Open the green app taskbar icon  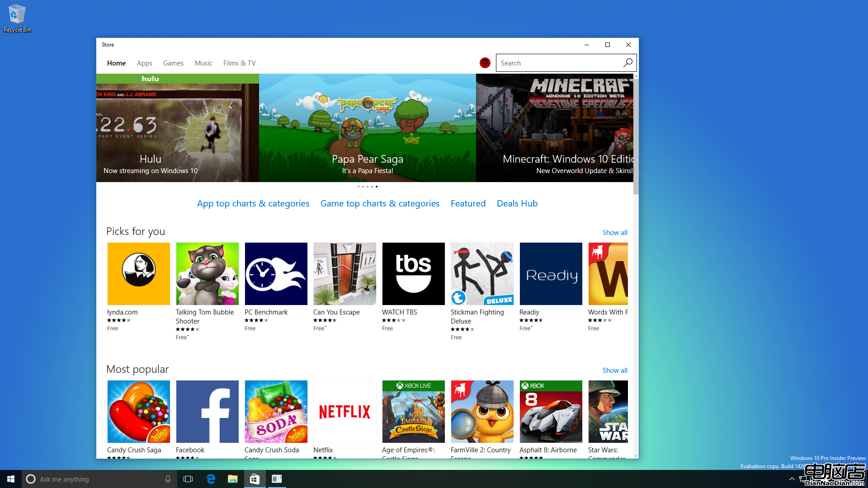277,479
